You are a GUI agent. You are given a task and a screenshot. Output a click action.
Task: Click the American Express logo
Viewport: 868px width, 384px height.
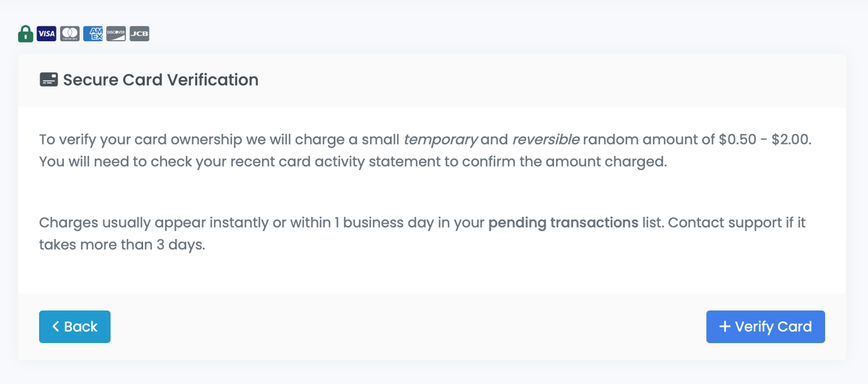(93, 34)
